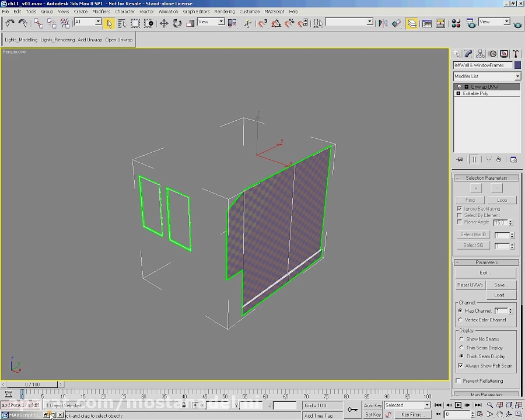Open the Hierarchy command panel tab
The width and height of the screenshot is (525, 420).
point(481,54)
